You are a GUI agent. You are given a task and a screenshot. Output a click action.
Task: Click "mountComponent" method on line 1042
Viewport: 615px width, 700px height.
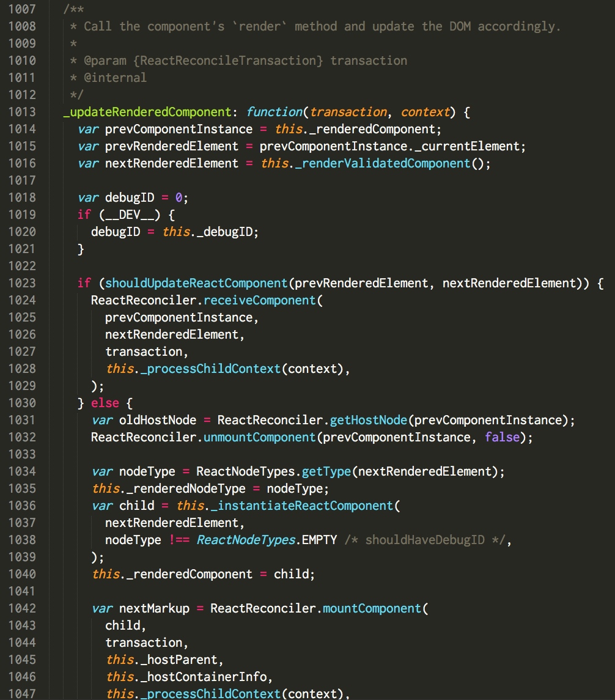pos(372,608)
